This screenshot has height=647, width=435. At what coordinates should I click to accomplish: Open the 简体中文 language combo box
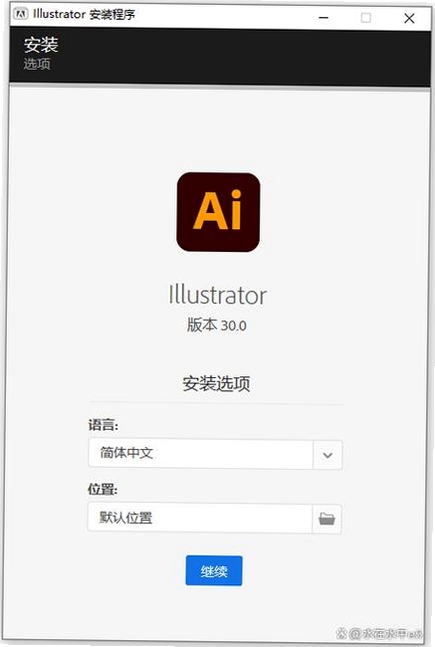[x=215, y=454]
